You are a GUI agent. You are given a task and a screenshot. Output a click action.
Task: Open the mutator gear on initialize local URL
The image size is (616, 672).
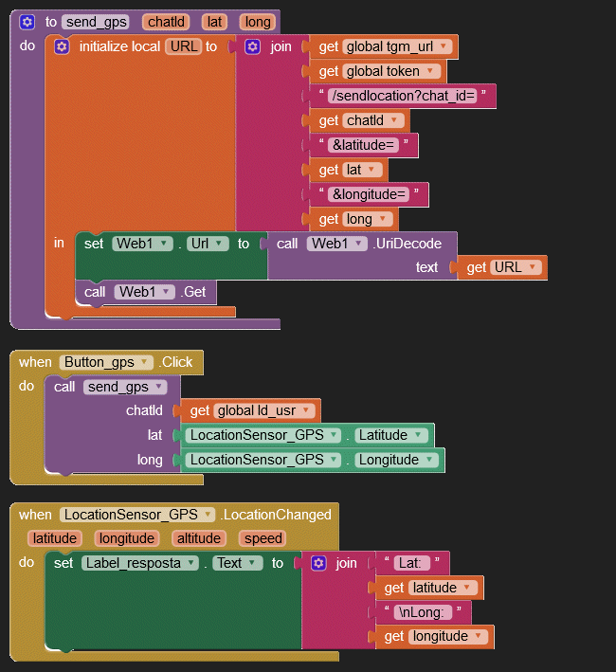(63, 46)
